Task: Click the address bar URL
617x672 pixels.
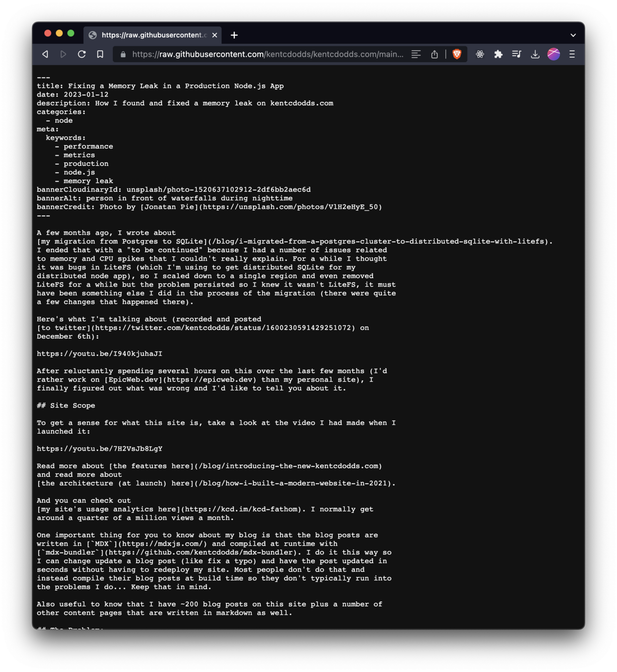Action: (268, 54)
